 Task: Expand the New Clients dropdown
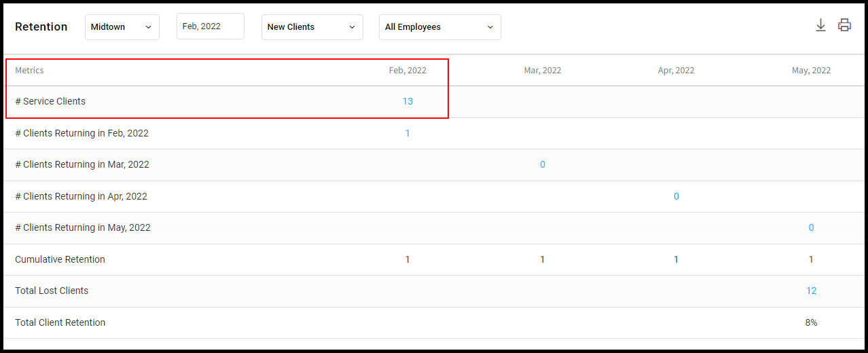[312, 27]
